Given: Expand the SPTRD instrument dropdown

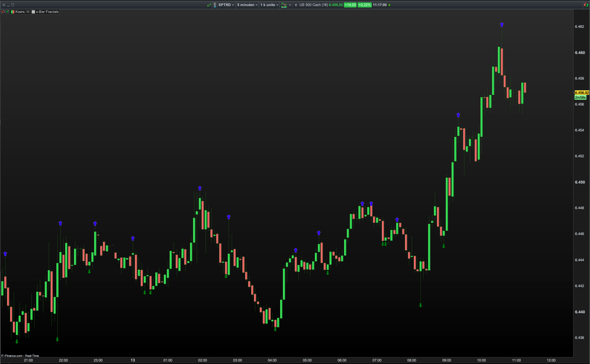Looking at the screenshot, I should click(226, 5).
